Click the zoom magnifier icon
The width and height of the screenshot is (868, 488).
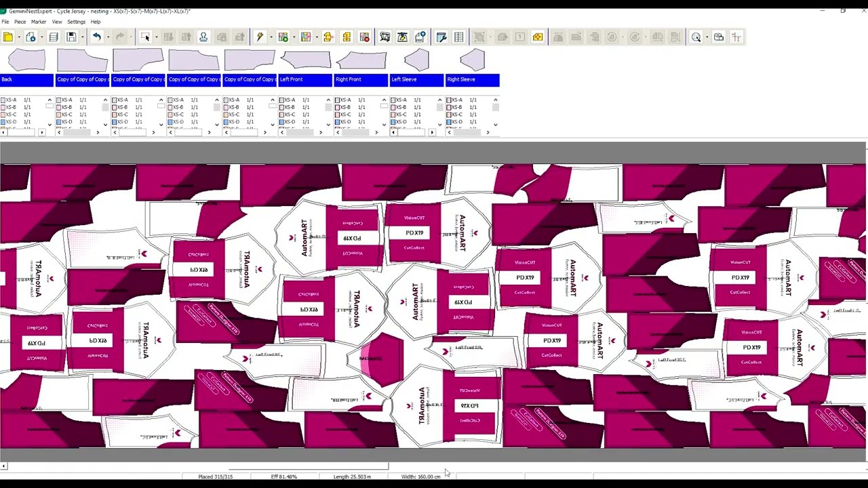(x=696, y=37)
